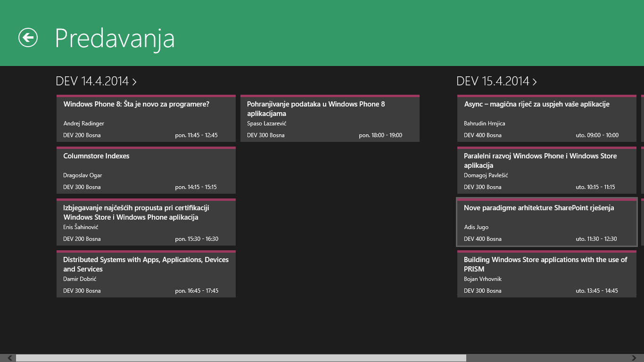Image resolution: width=644 pixels, height=362 pixels.
Task: Open 'Paralelni razvoj Windows Phone i Windows Store' session
Action: coord(547,170)
